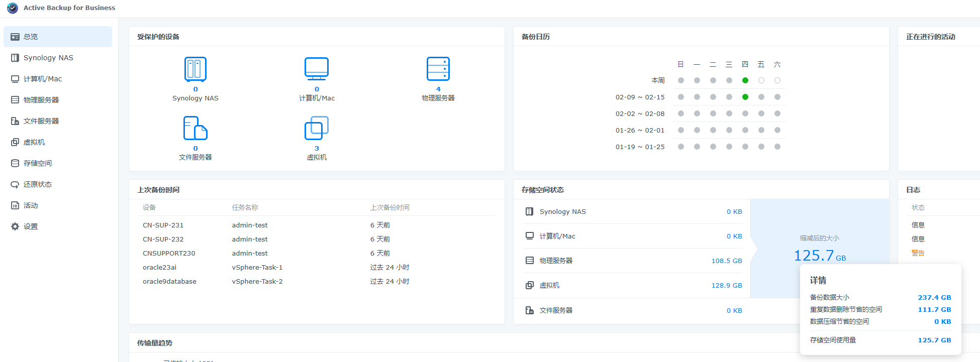Screen dimensions: 980x362
Task: Click the large Synology NAS device icon
Action: (195, 69)
